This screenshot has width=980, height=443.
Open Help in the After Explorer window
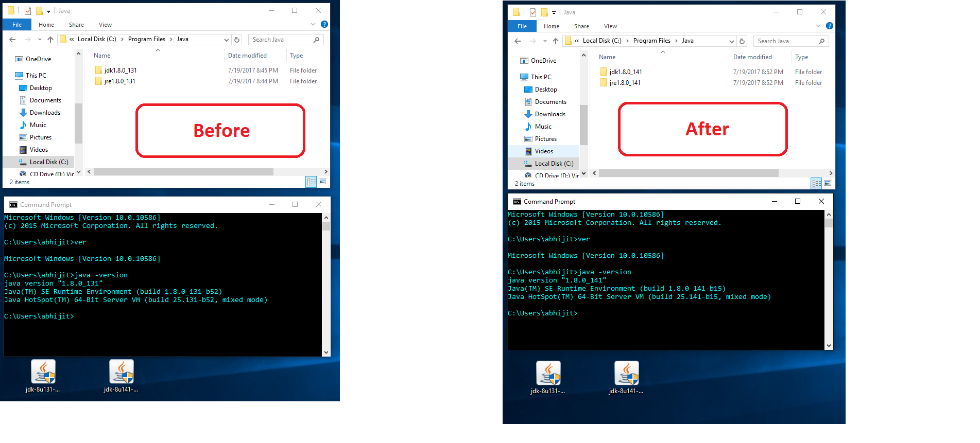point(830,26)
